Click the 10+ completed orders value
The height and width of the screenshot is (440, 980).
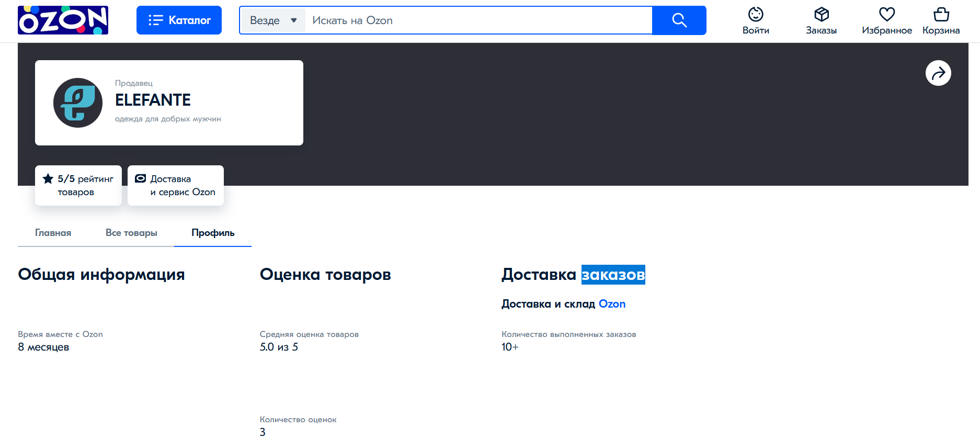(x=510, y=347)
